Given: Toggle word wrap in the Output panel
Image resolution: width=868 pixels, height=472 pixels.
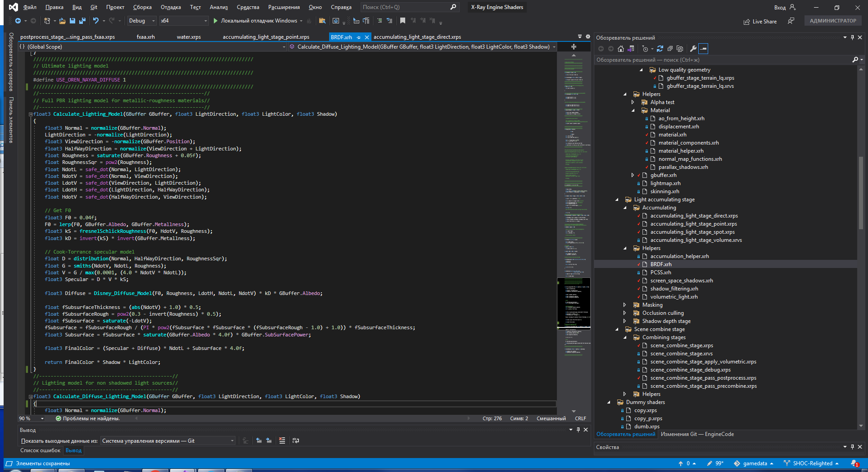Looking at the screenshot, I should pos(295,440).
